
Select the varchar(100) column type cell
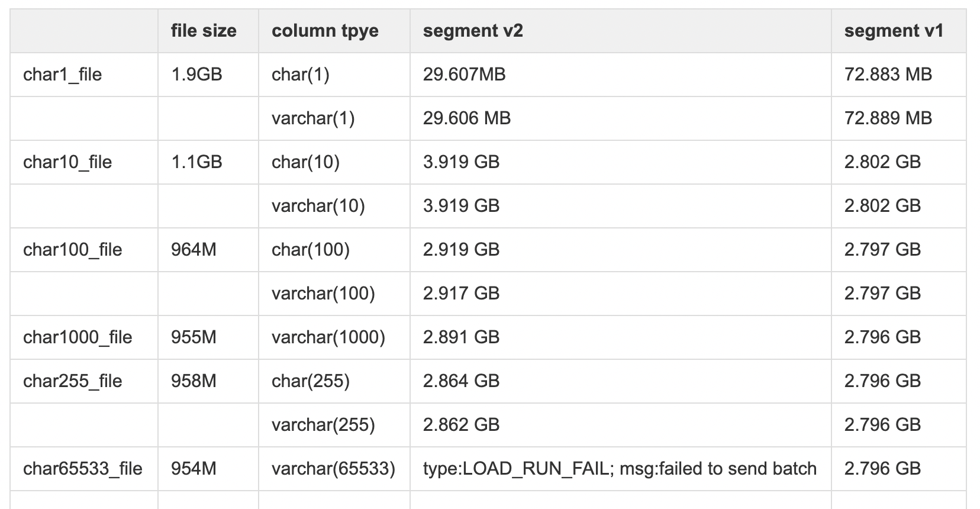click(x=323, y=294)
